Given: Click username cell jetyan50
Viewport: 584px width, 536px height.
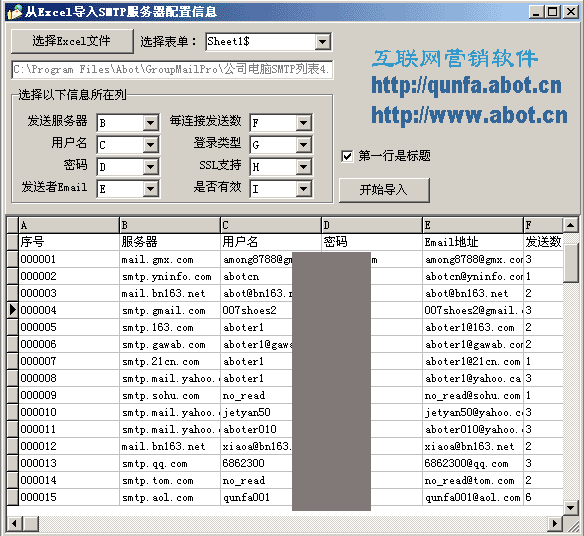Looking at the screenshot, I should [257, 412].
